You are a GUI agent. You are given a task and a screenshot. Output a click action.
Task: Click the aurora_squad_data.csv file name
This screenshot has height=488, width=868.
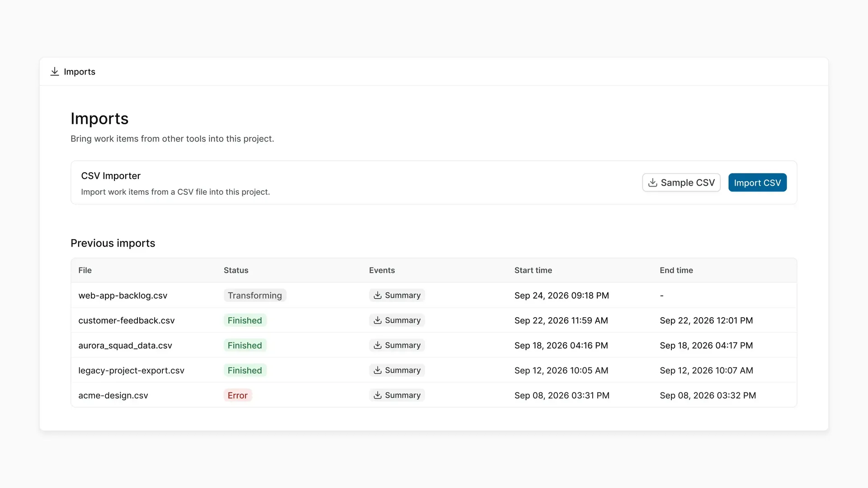point(125,345)
